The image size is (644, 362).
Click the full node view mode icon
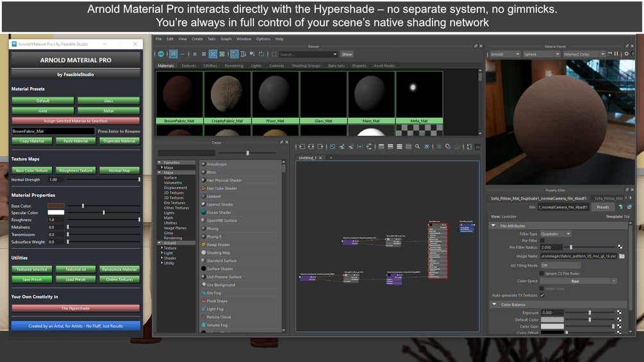[x=399, y=147]
